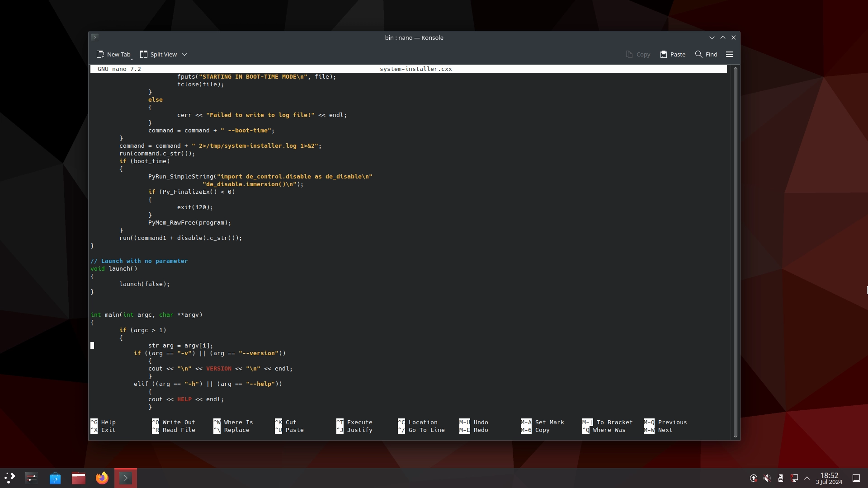Open the disconnected network tray icon
This screenshot has height=488, width=868.
[794, 478]
